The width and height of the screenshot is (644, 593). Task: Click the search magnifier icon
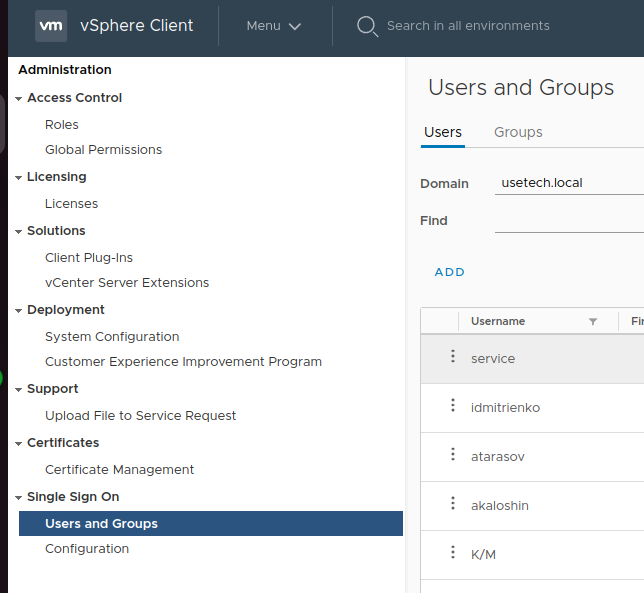tap(367, 27)
